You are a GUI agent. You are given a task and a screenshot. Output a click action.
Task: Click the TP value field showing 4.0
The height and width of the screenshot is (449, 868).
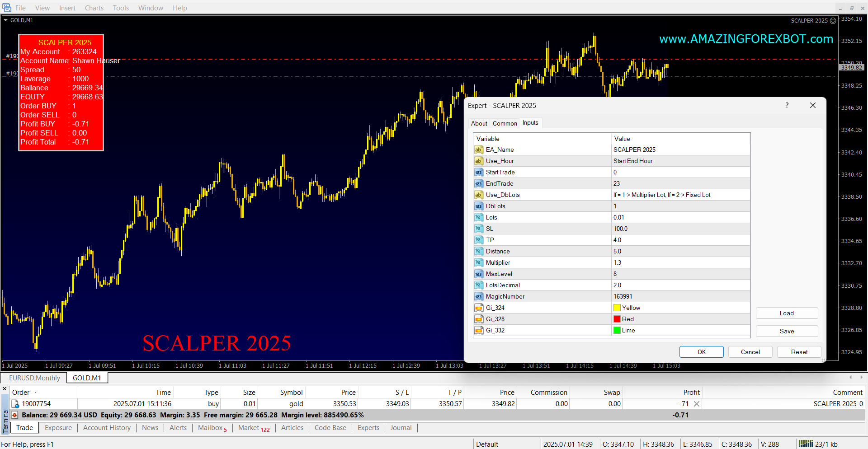click(680, 240)
